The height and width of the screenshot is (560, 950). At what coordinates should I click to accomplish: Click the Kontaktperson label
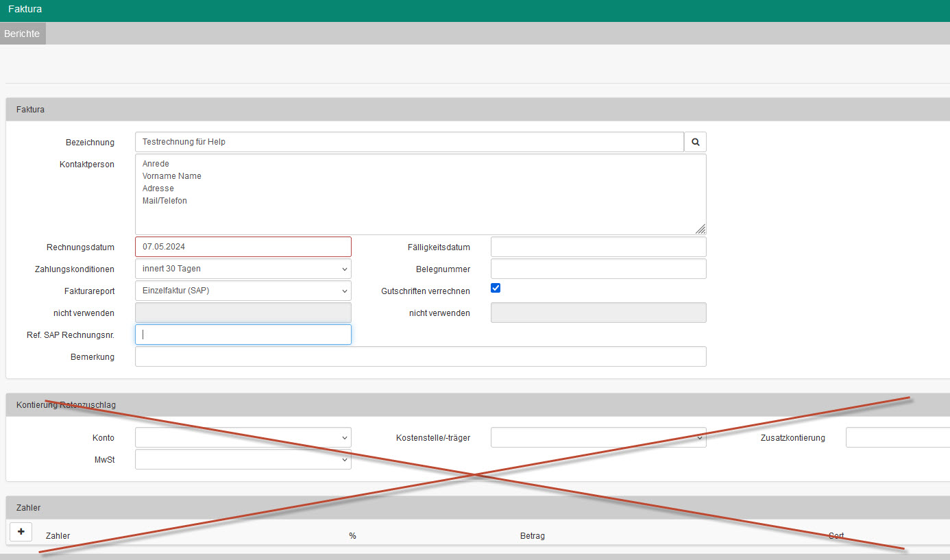click(87, 165)
